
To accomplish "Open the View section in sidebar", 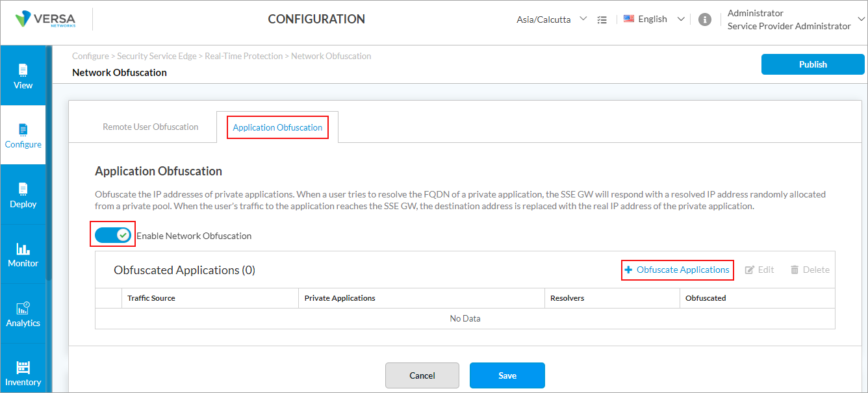I will (23, 76).
